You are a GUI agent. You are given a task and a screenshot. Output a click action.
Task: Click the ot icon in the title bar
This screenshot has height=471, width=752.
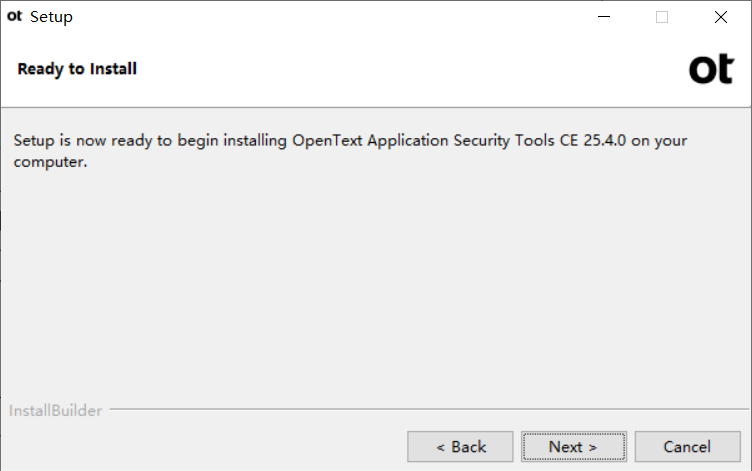(x=14, y=16)
